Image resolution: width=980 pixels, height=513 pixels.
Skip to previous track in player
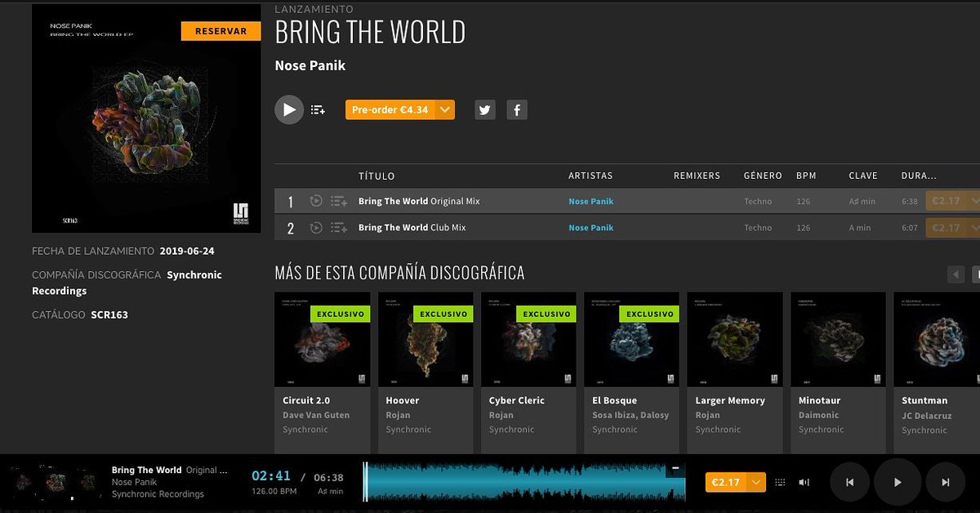[x=849, y=482]
